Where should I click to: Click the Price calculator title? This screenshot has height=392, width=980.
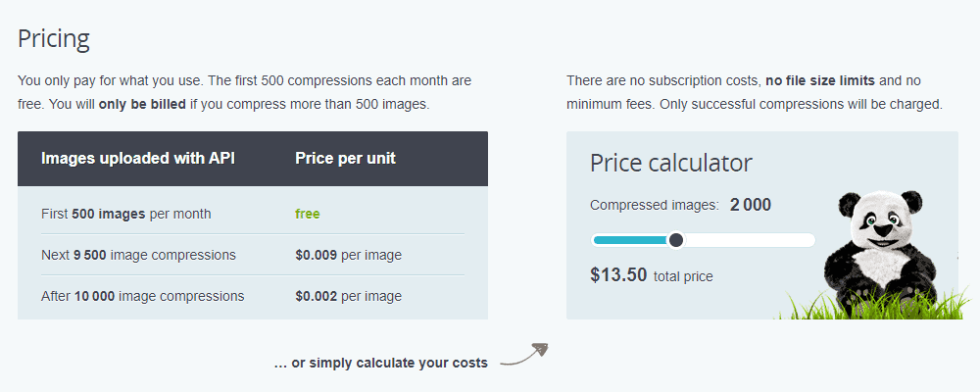click(x=671, y=164)
